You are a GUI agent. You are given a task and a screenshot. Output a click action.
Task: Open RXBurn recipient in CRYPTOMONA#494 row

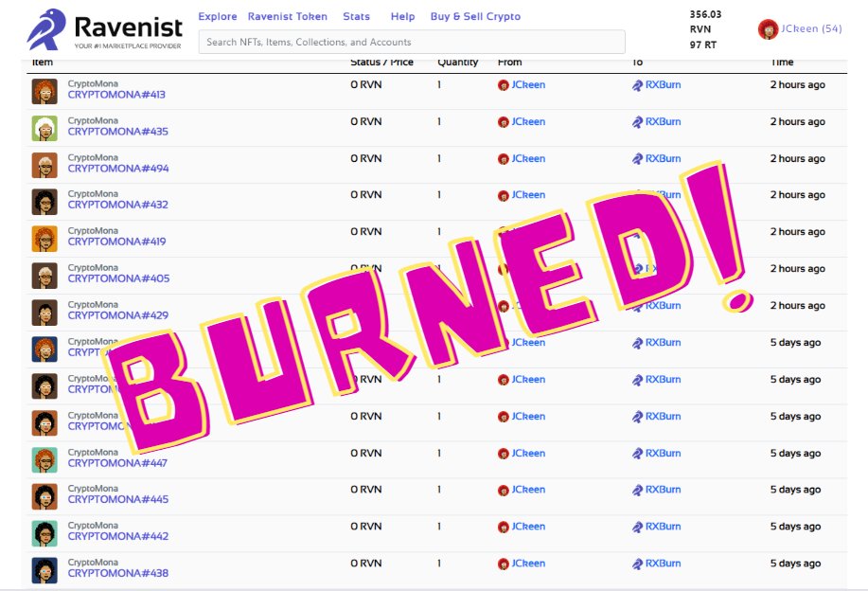664,158
